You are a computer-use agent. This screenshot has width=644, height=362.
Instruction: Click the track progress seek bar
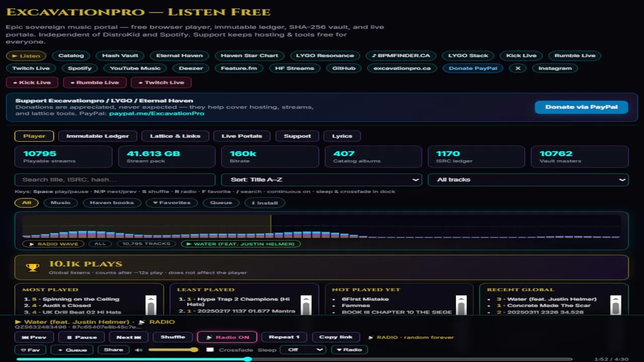[294, 359]
